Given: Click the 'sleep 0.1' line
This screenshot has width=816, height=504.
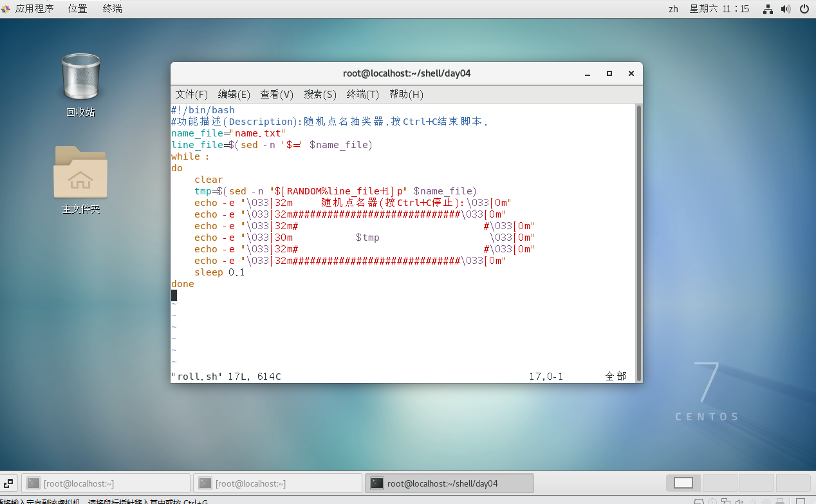Looking at the screenshot, I should click(219, 272).
